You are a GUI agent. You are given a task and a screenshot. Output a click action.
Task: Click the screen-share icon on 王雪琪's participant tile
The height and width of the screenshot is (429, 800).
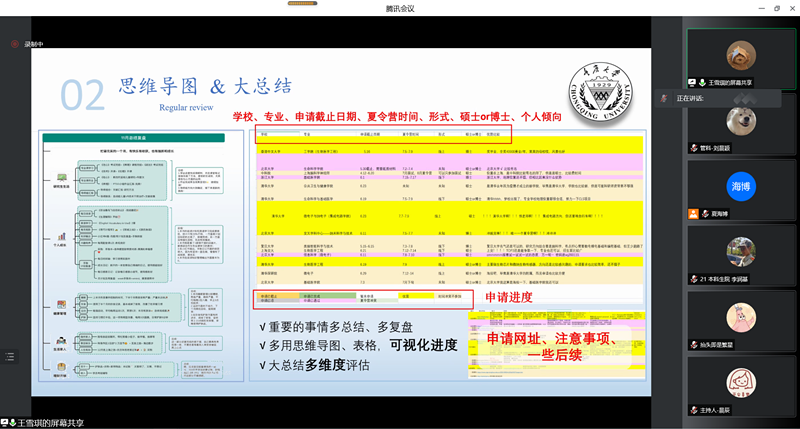tap(692, 82)
